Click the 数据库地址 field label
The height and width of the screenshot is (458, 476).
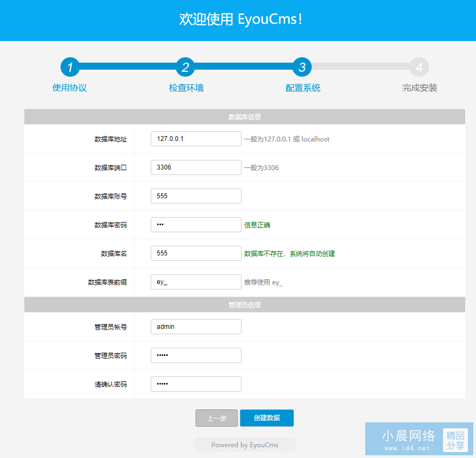tap(111, 139)
